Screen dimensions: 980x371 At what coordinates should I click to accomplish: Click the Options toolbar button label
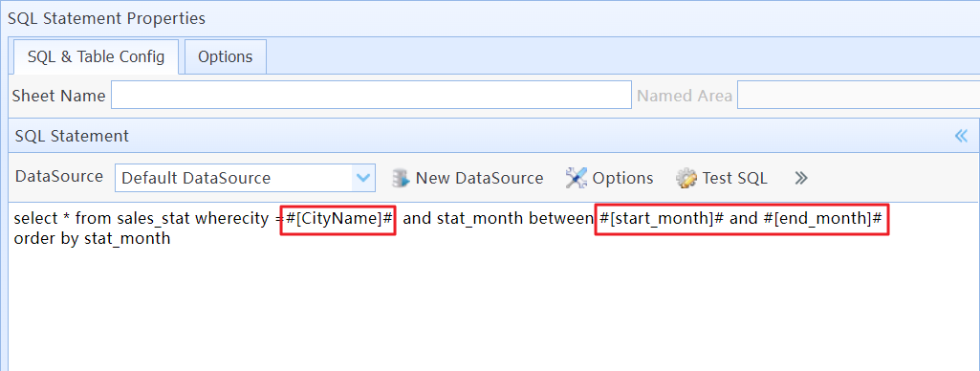pos(622,179)
